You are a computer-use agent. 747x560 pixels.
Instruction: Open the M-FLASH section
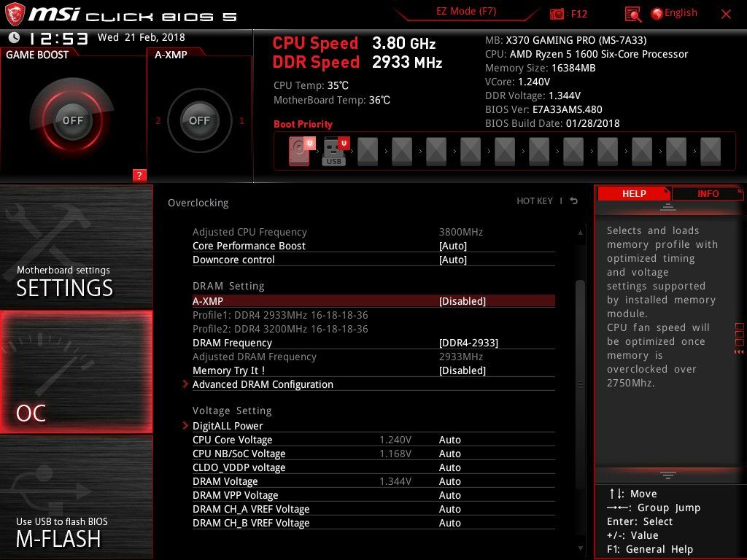(76, 497)
